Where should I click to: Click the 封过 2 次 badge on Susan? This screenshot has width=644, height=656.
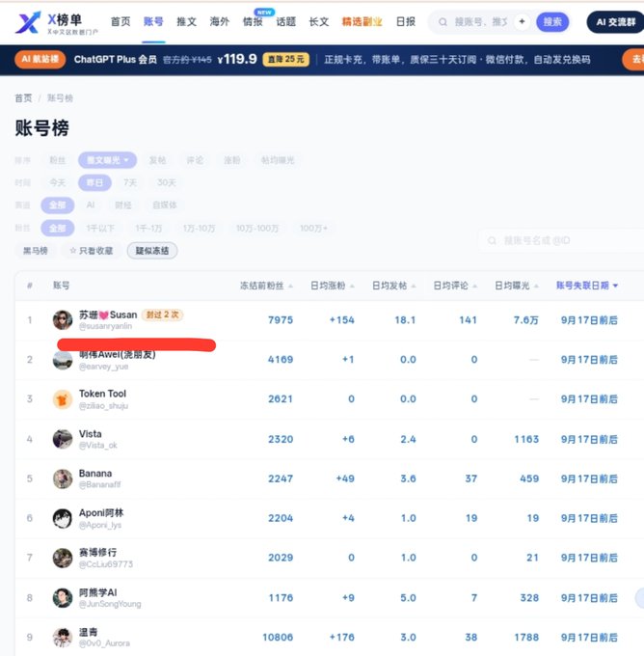(163, 314)
